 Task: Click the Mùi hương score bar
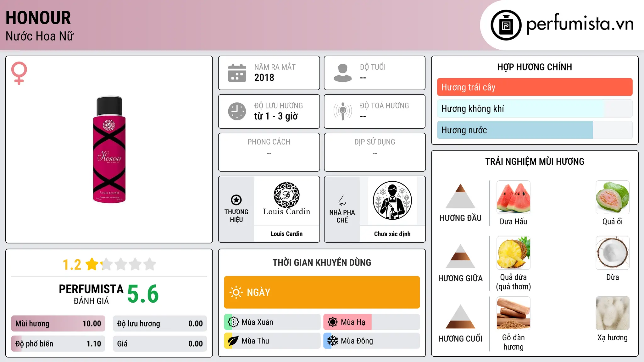pos(58,324)
